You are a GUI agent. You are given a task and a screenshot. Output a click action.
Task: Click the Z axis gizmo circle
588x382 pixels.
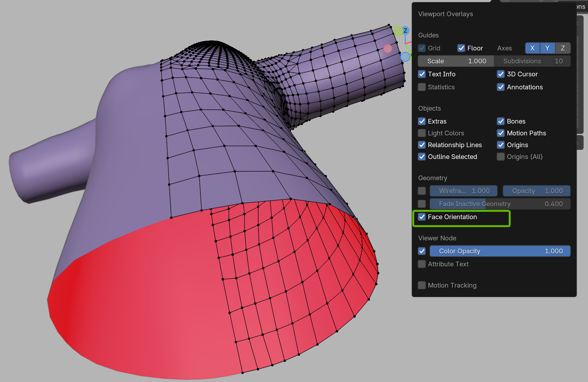[x=406, y=30]
